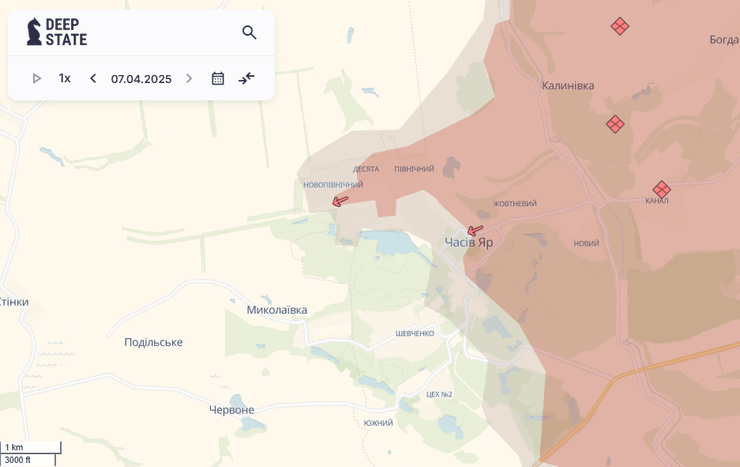Screen dimensions: 740x467
Task: Select red diamond marker above Канал label
Action: coord(661,189)
